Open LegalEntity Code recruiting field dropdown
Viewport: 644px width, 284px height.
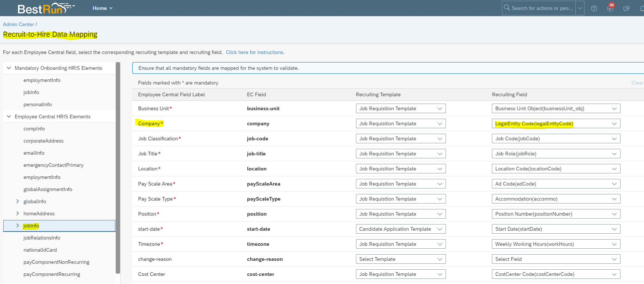click(x=556, y=123)
